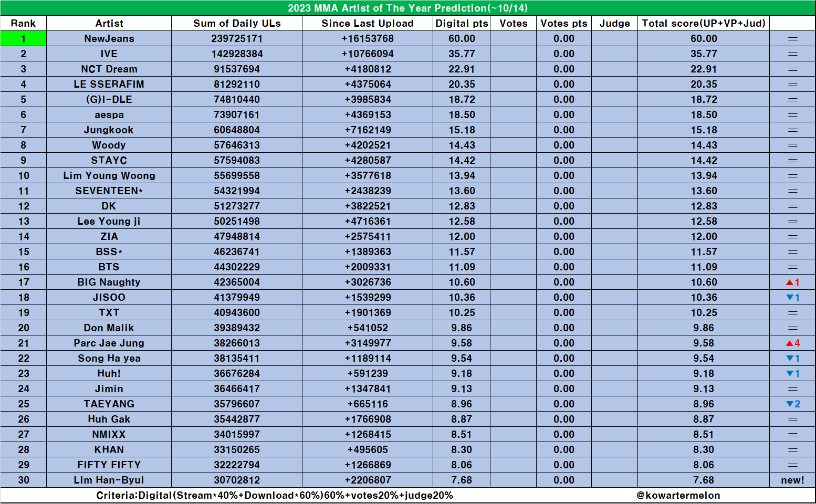Select the digital pts value 35.77
Image resolution: width=816 pixels, height=504 pixels.
pos(462,54)
